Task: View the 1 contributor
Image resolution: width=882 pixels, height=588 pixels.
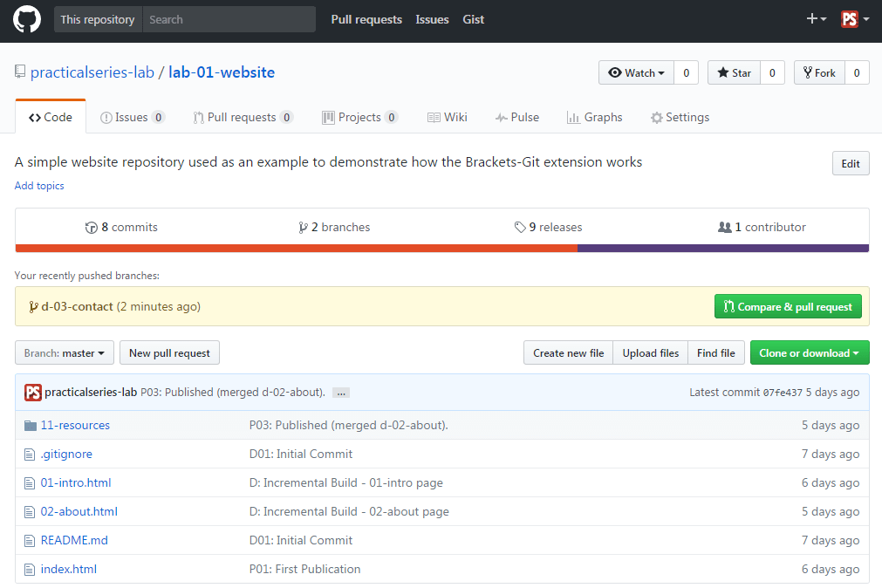Action: (x=762, y=228)
